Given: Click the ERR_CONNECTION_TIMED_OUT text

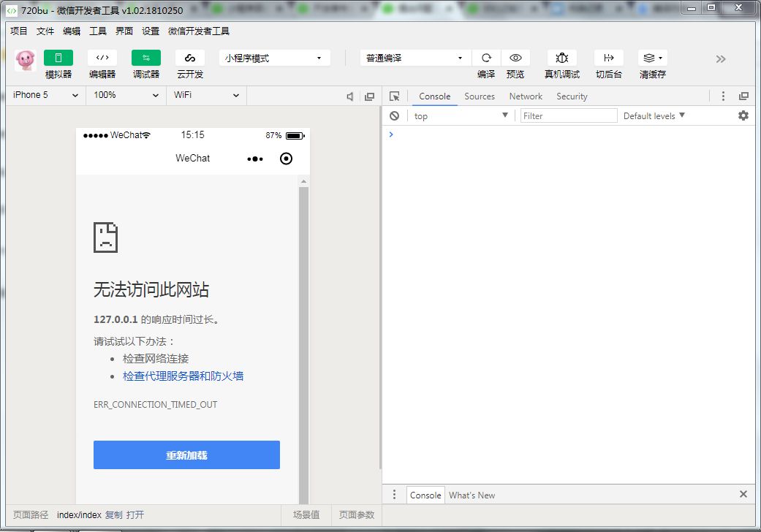Looking at the screenshot, I should (155, 404).
